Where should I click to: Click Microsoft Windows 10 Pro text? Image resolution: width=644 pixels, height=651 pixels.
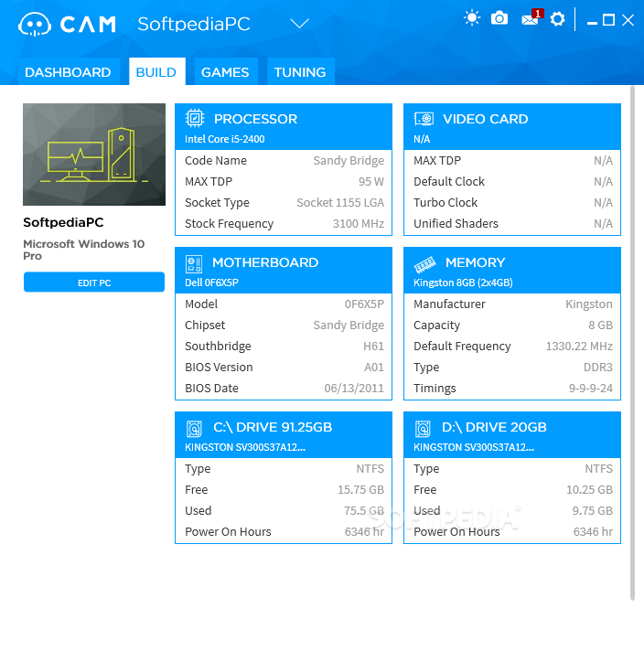[83, 250]
